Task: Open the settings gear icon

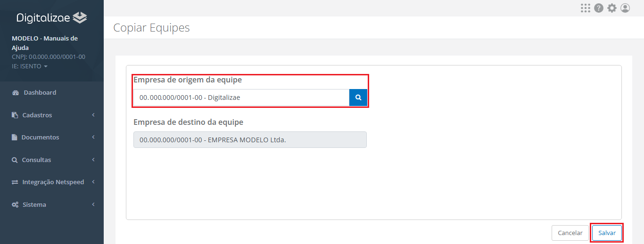Action: (x=612, y=8)
